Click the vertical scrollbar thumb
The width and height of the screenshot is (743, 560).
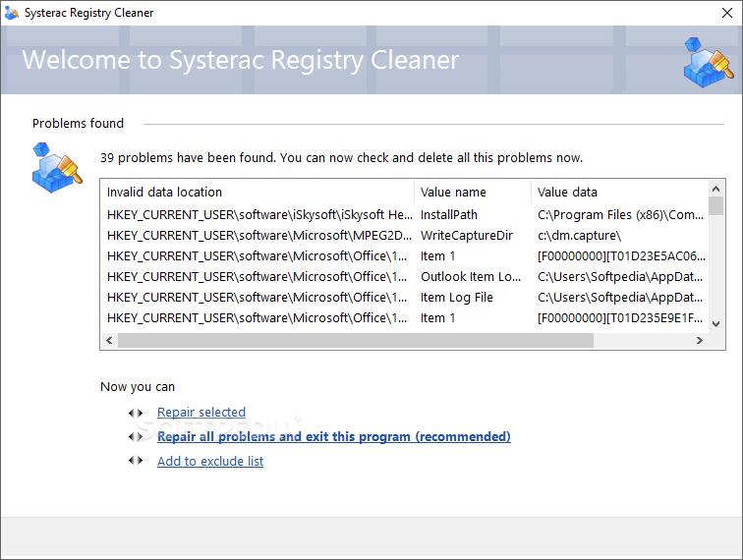[716, 206]
